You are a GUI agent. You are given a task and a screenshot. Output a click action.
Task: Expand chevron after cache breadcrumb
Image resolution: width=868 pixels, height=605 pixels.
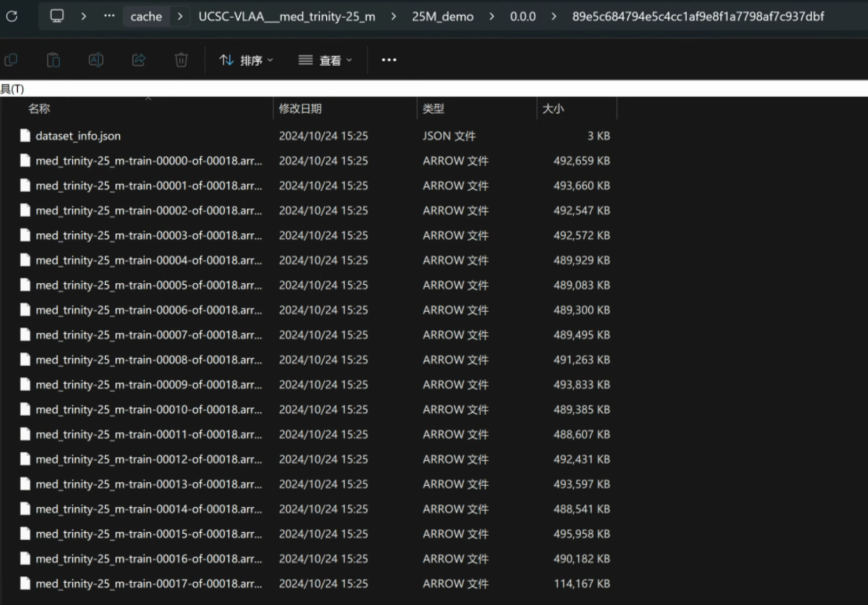[x=180, y=16]
